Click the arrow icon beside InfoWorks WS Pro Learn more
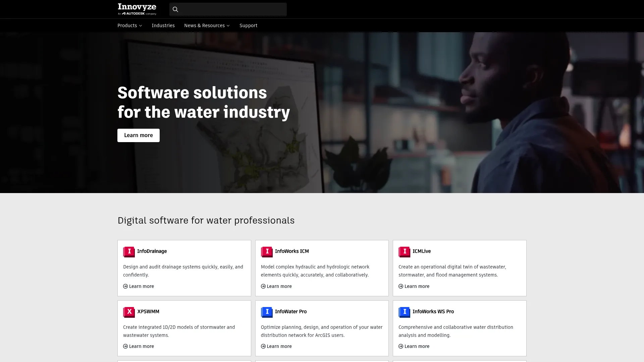Screen dimensions: 644x362 click(401, 346)
